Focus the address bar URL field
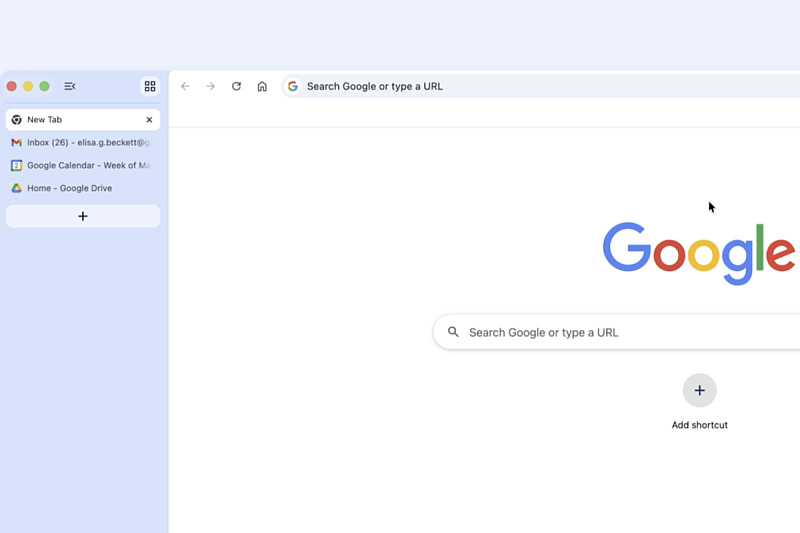The width and height of the screenshot is (800, 533). pyautogui.click(x=541, y=86)
